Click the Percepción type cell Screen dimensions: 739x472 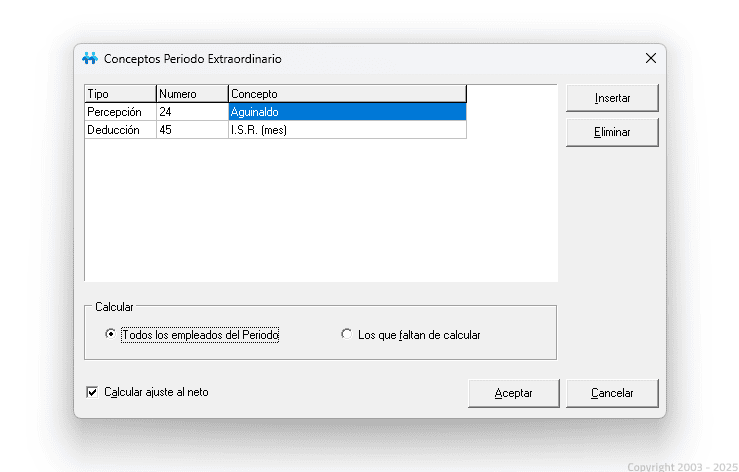click(120, 112)
